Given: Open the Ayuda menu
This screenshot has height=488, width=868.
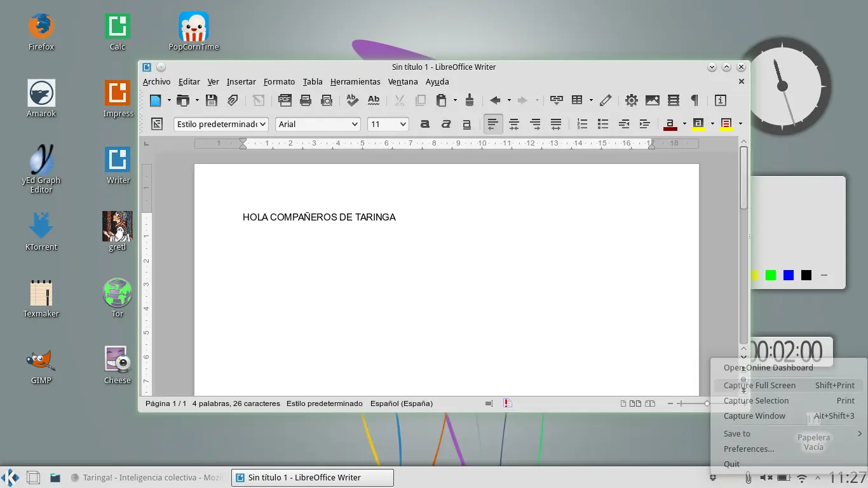Looking at the screenshot, I should coord(437,81).
